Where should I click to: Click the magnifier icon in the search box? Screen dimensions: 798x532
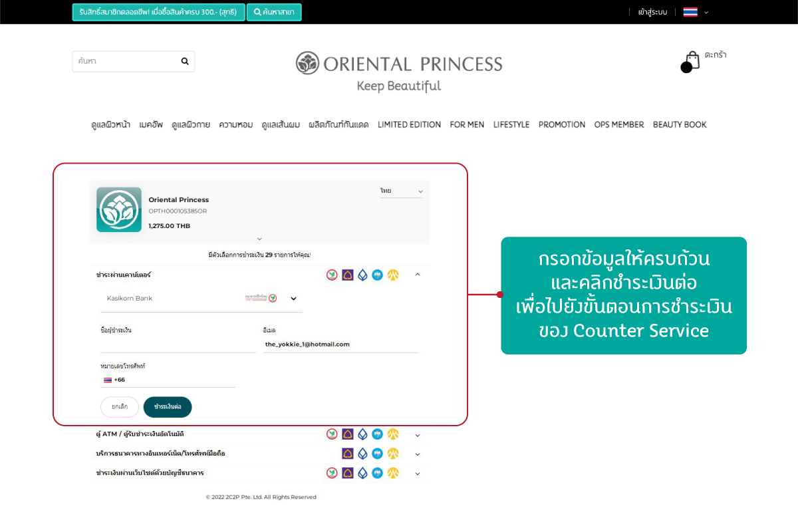[x=185, y=61]
